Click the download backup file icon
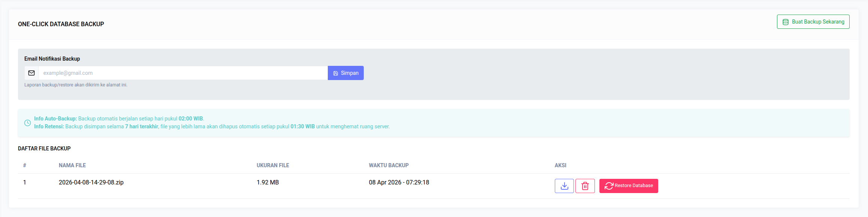The height and width of the screenshot is (217, 868). click(564, 186)
